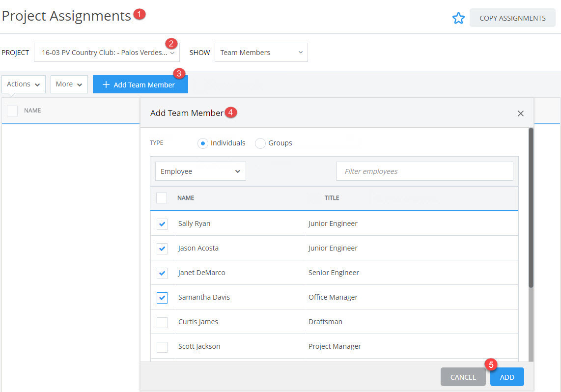
Task: Close the Add Team Member dialog
Action: pos(520,113)
